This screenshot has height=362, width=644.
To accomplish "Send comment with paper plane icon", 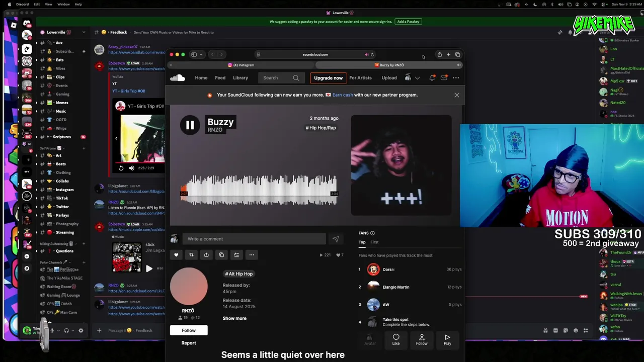I will pos(336,239).
